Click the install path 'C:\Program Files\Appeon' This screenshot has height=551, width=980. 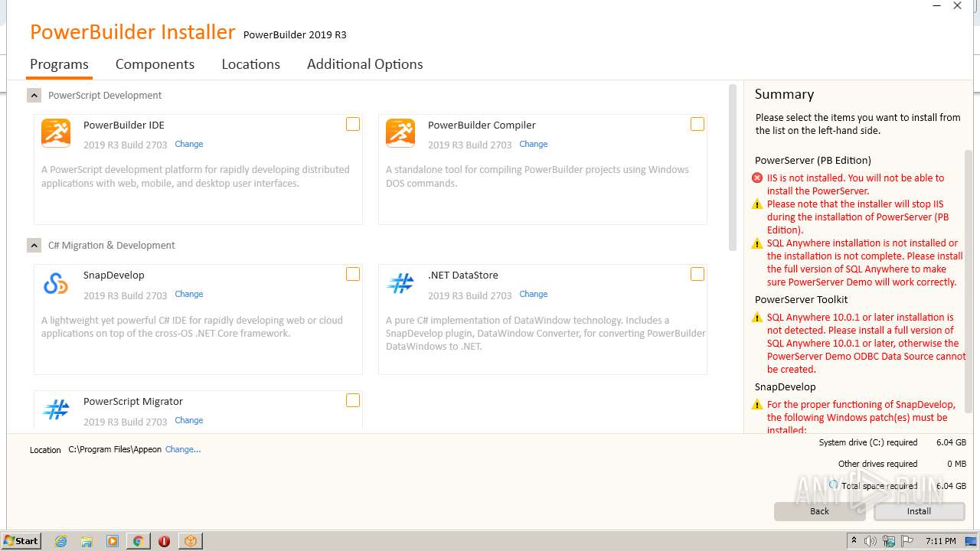pyautogui.click(x=115, y=450)
